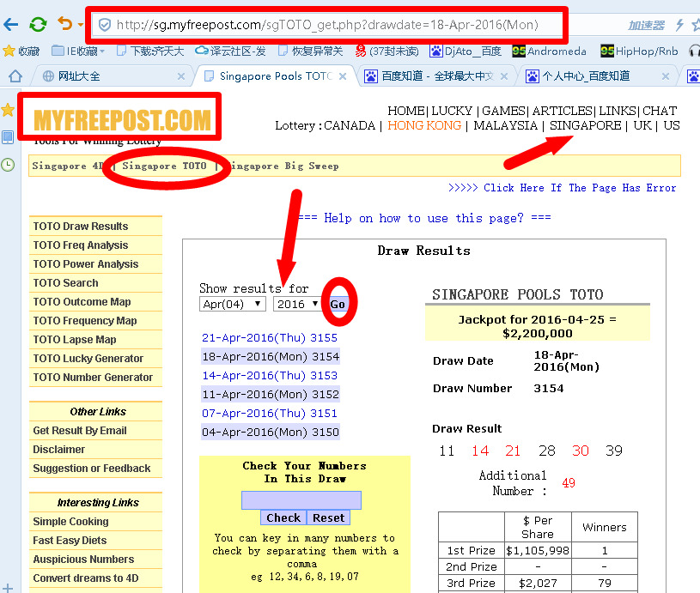Open the 恢复异常关 bookmark
The height and width of the screenshot is (593, 700).
311,51
